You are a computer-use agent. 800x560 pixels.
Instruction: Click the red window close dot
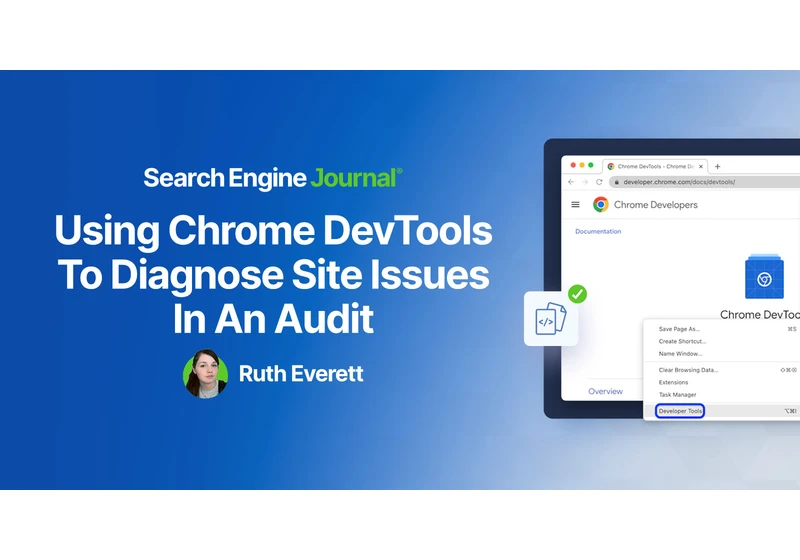(573, 165)
